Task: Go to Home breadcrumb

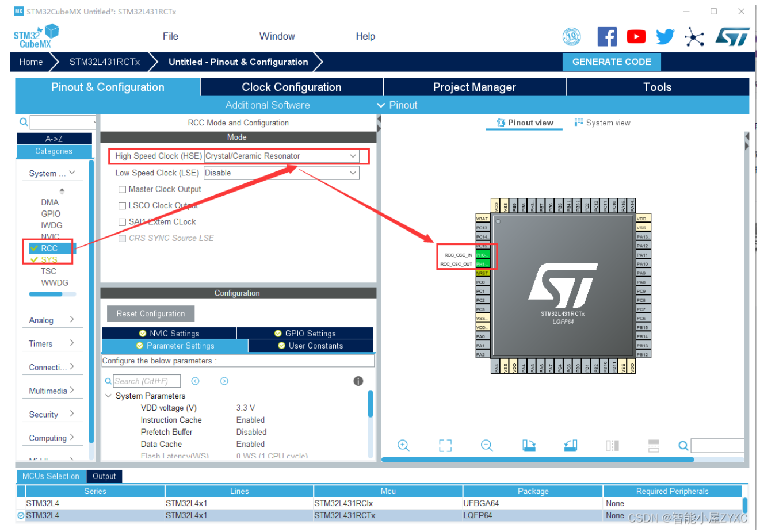Action: pyautogui.click(x=31, y=62)
